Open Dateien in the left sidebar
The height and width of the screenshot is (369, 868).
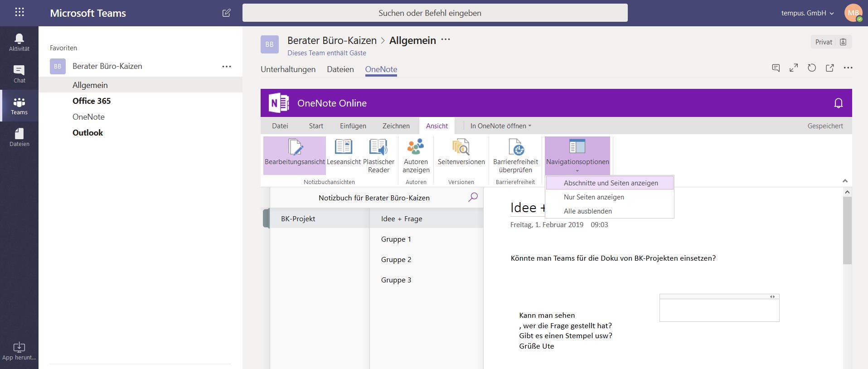(19, 137)
